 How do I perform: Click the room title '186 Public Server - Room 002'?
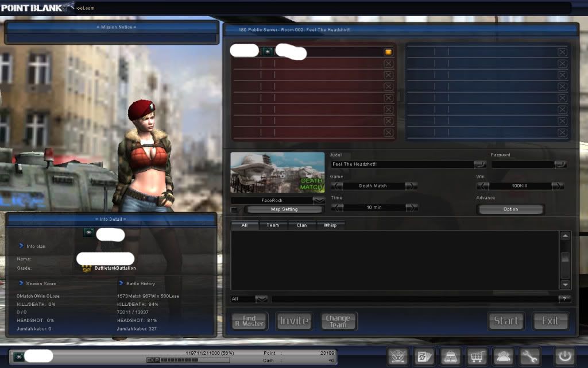coord(295,30)
